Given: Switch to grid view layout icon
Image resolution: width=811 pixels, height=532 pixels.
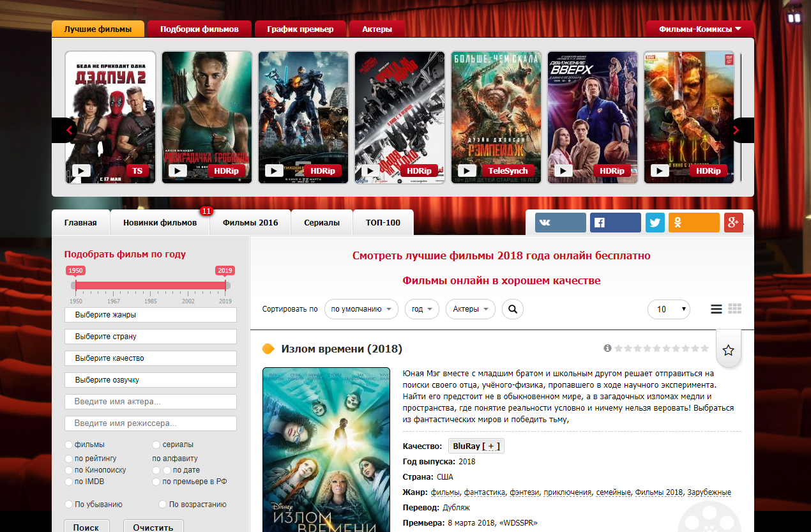Looking at the screenshot, I should tap(734, 309).
